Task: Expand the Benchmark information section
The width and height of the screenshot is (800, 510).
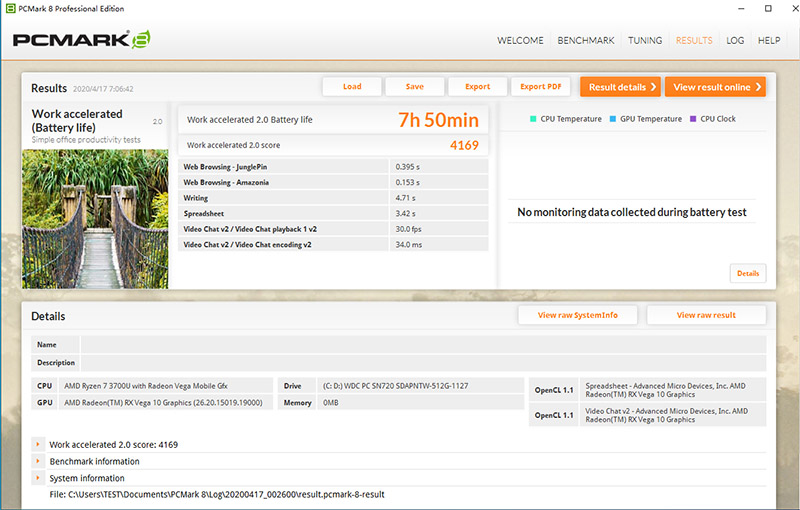Action: point(38,461)
